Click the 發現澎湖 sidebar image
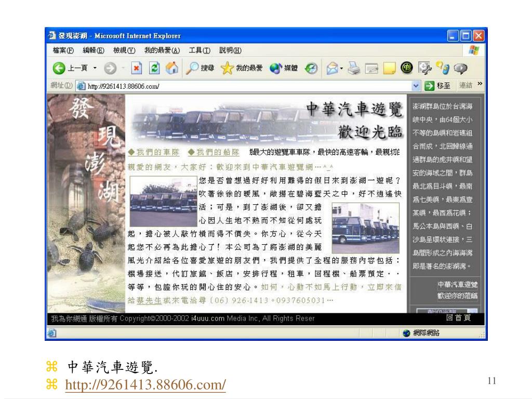The width and height of the screenshot is (532, 399). (x=86, y=204)
